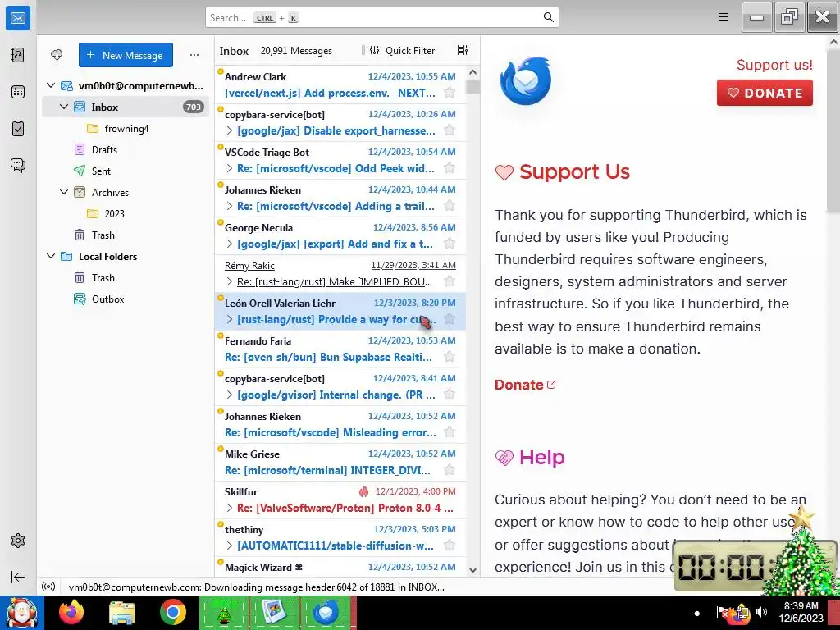Screen dimensions: 840x630
Task: Open the Chat space
Action: tap(18, 165)
